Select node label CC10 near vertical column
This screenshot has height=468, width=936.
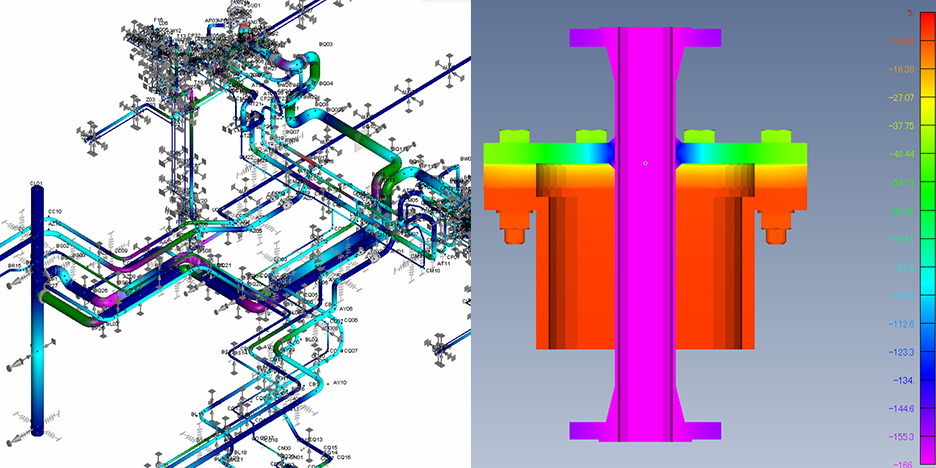(x=54, y=211)
